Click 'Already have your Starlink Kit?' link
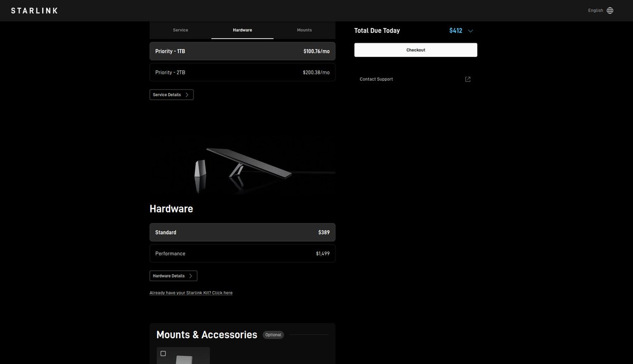633x364 pixels. tap(191, 293)
